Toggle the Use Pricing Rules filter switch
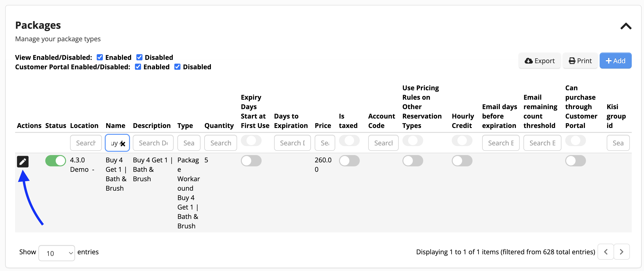This screenshot has height=271, width=644. (x=413, y=141)
